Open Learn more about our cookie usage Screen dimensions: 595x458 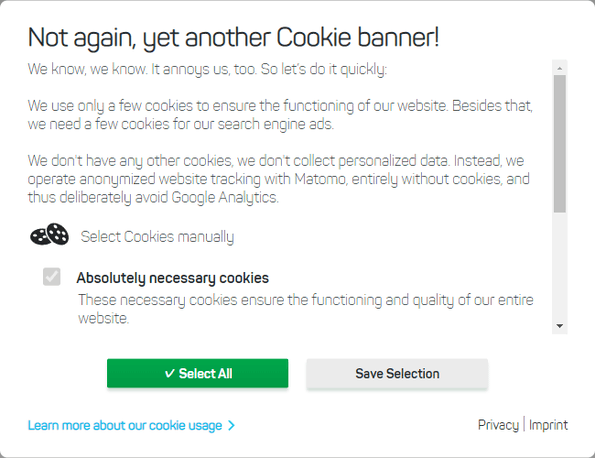pyautogui.click(x=125, y=425)
